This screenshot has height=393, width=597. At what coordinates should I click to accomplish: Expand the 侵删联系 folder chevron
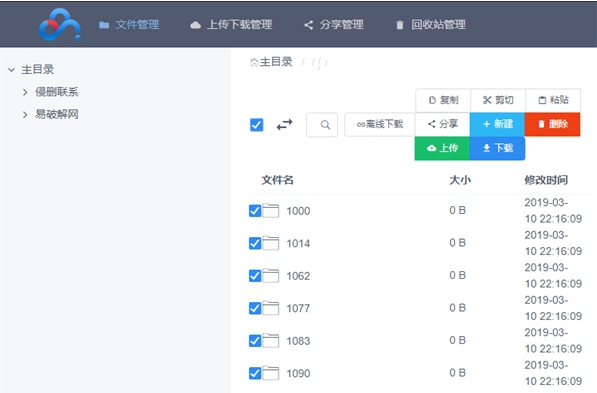pos(25,92)
